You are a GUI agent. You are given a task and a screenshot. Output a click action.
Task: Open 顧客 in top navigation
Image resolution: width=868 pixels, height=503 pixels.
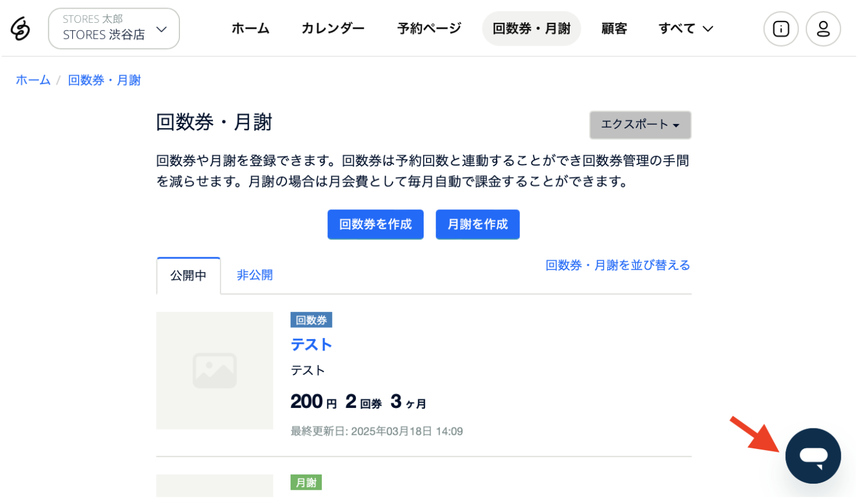coord(615,28)
